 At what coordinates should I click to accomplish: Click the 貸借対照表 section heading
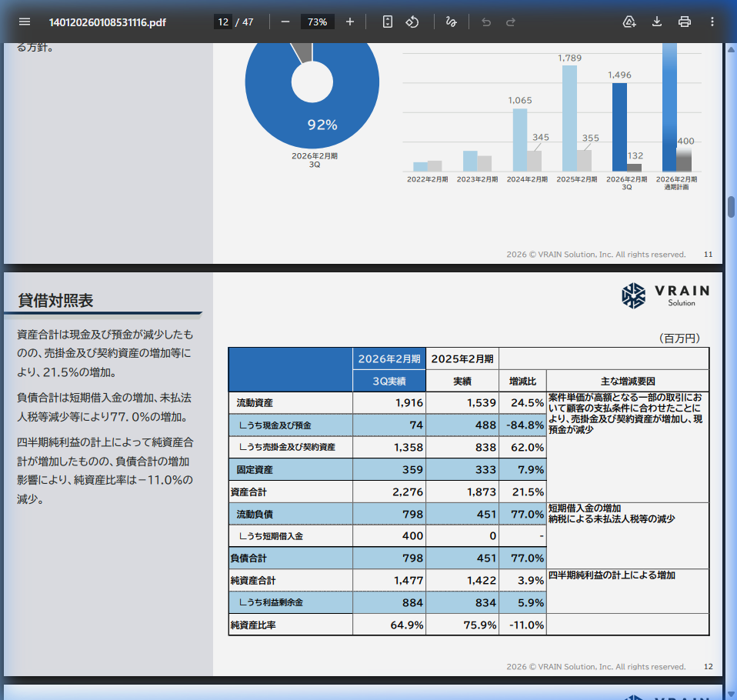click(55, 301)
